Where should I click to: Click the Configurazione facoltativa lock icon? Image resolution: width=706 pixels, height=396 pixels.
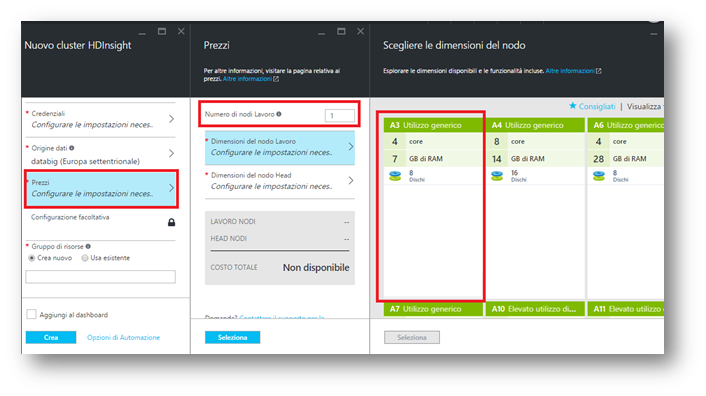point(171,222)
